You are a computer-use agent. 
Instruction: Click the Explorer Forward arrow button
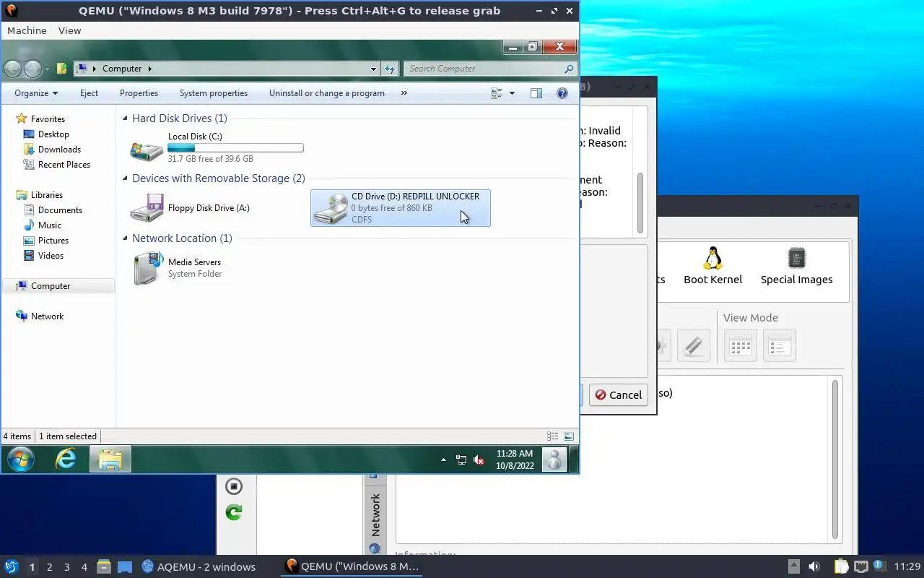point(32,69)
